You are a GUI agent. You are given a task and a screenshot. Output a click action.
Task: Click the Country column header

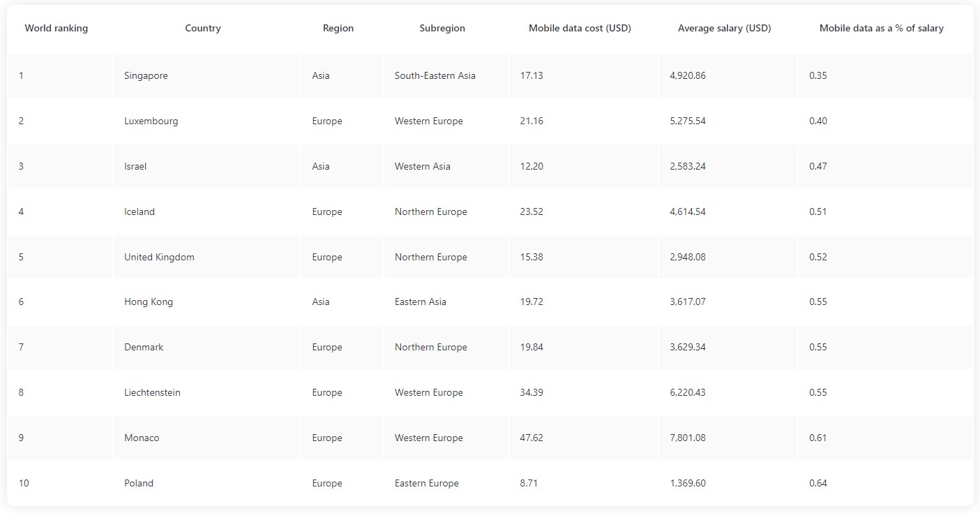click(203, 29)
